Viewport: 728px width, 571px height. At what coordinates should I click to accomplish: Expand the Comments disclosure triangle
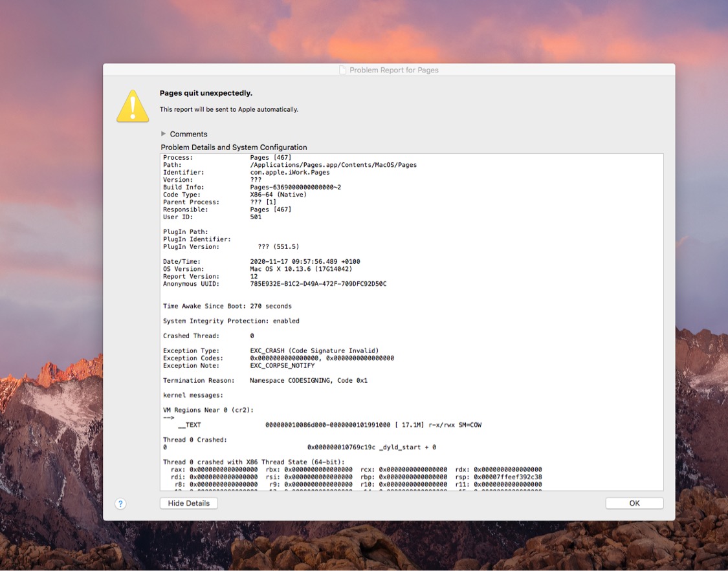pos(163,134)
